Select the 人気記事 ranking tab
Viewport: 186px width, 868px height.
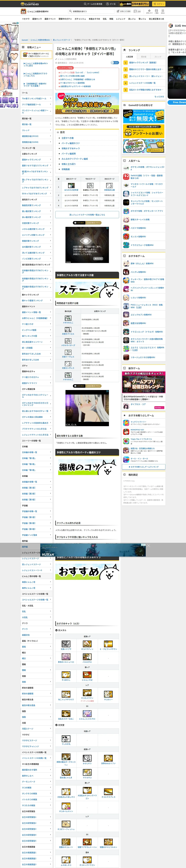[129, 57]
